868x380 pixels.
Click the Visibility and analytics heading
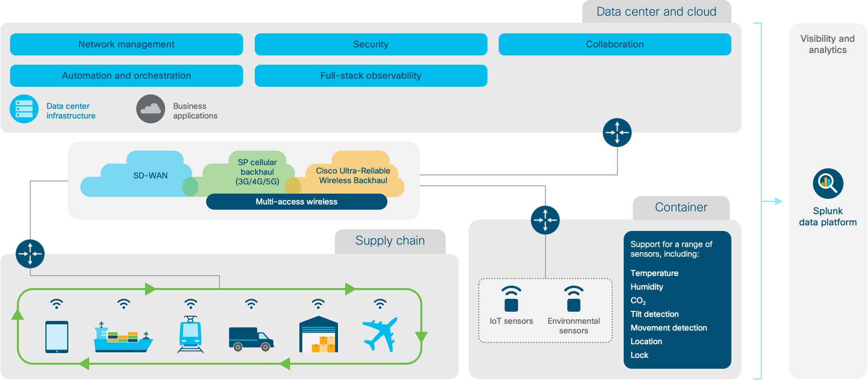tap(827, 44)
